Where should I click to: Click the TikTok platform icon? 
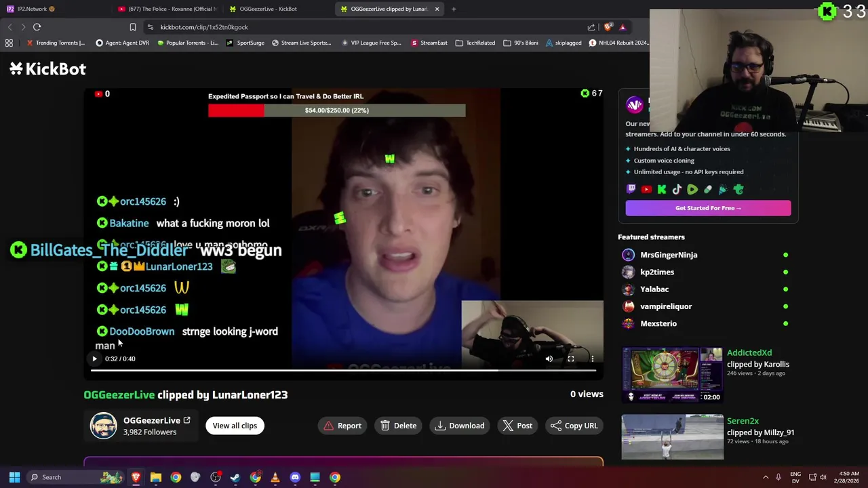(677, 190)
